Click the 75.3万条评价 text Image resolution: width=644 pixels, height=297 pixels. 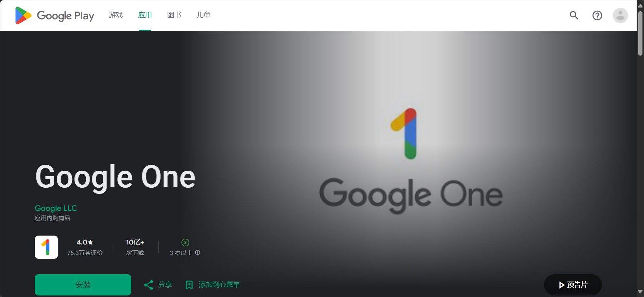[x=85, y=253]
